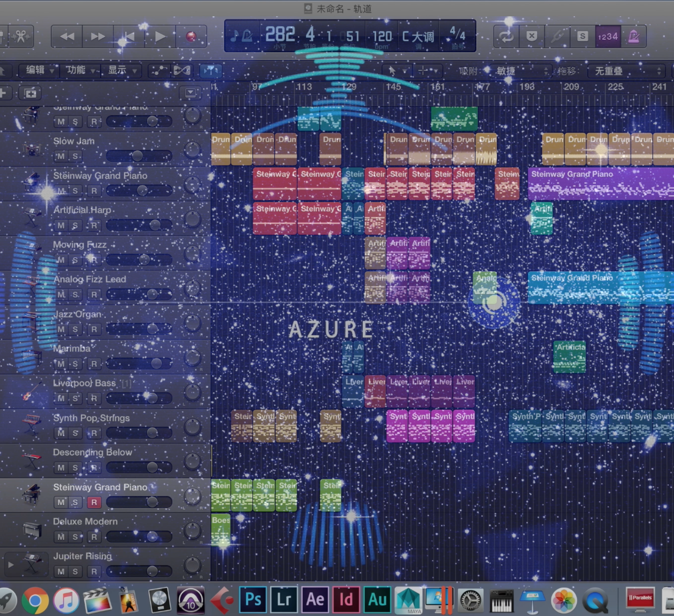Mute the Slow Jam track
674x616 pixels.
coord(61,156)
